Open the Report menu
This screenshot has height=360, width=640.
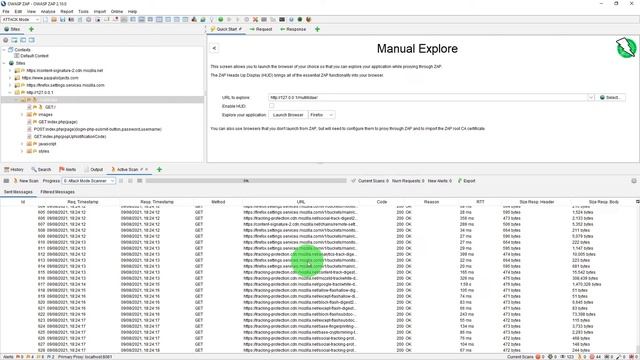67,11
